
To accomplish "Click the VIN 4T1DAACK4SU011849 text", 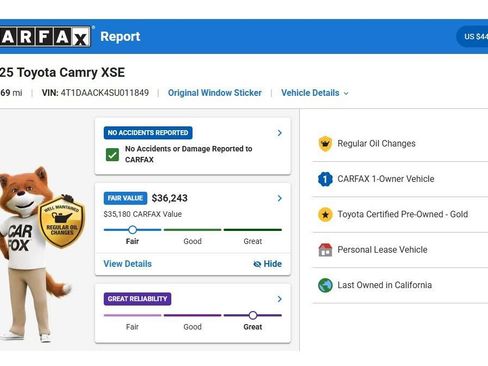I will pyautogui.click(x=95, y=93).
